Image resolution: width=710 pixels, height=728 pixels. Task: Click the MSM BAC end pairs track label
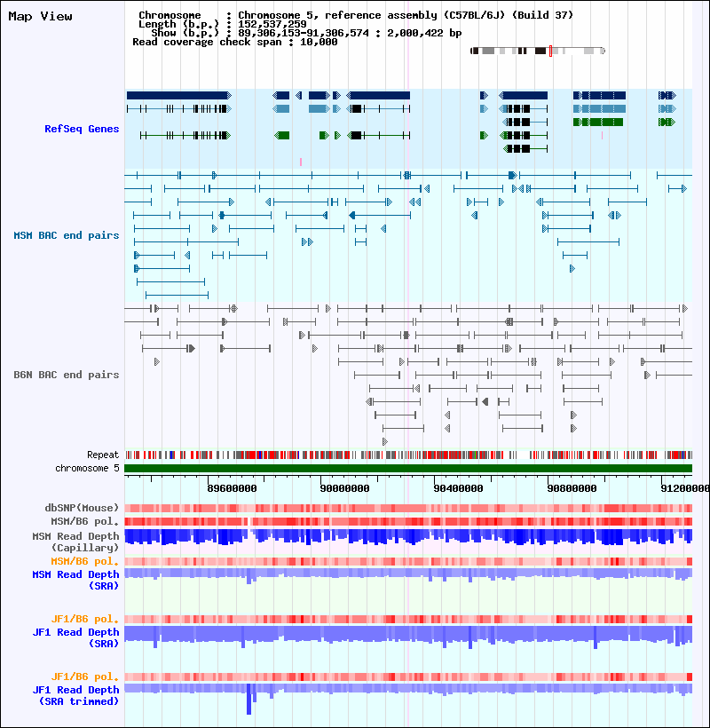coord(67,235)
